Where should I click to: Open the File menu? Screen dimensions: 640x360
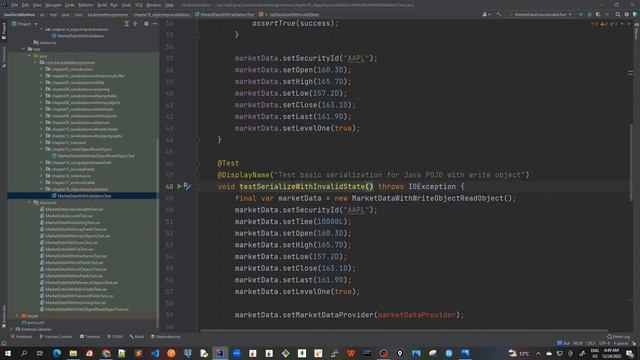(15, 5)
